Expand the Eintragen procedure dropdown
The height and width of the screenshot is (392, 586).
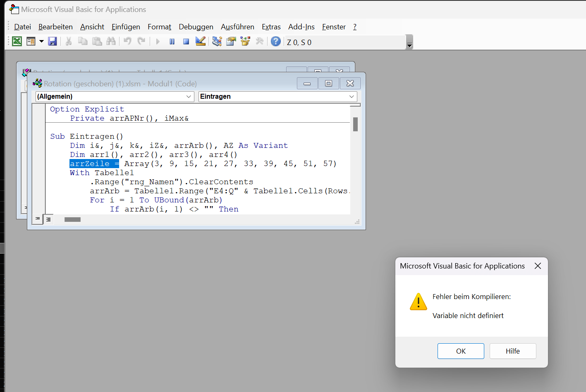[352, 97]
